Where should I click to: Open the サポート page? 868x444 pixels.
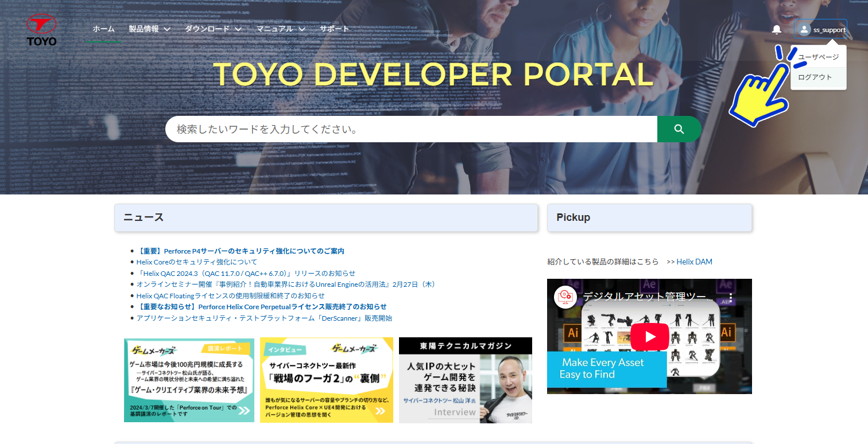click(334, 29)
